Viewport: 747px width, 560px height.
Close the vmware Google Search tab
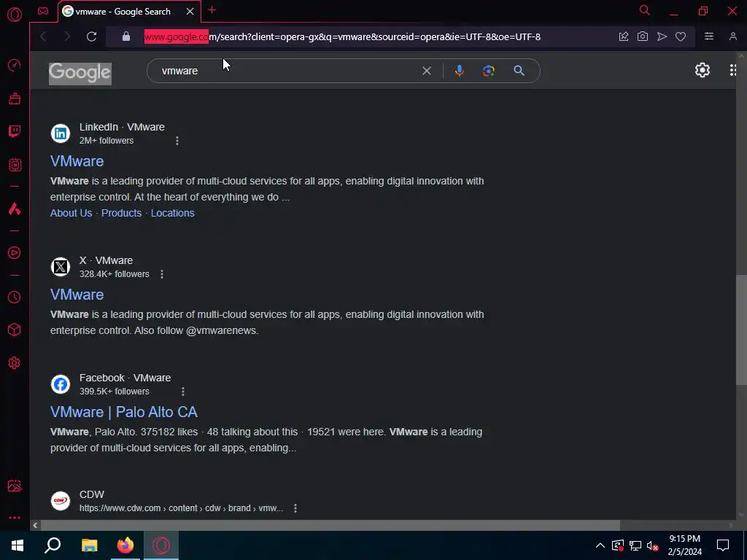click(x=190, y=12)
